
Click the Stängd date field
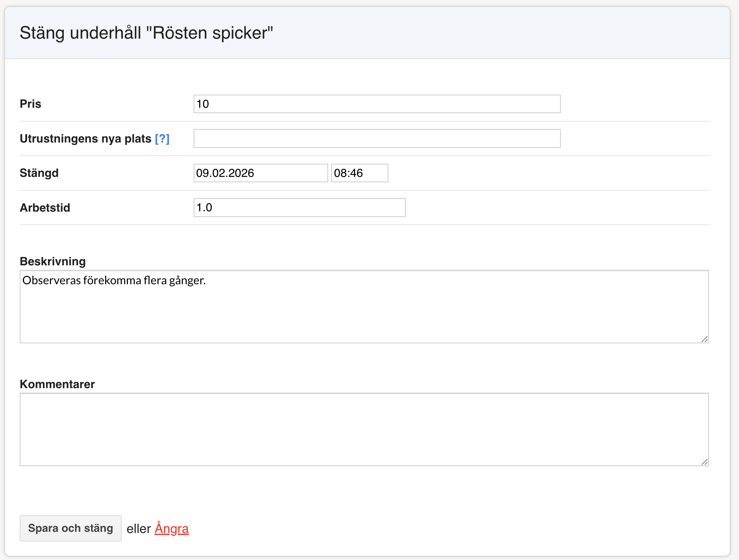click(261, 173)
